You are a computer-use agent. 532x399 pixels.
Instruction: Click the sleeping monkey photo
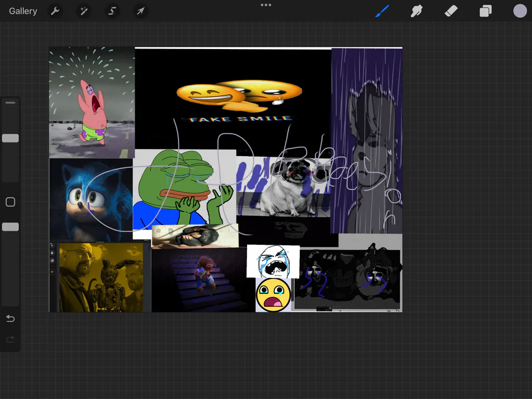(x=195, y=236)
